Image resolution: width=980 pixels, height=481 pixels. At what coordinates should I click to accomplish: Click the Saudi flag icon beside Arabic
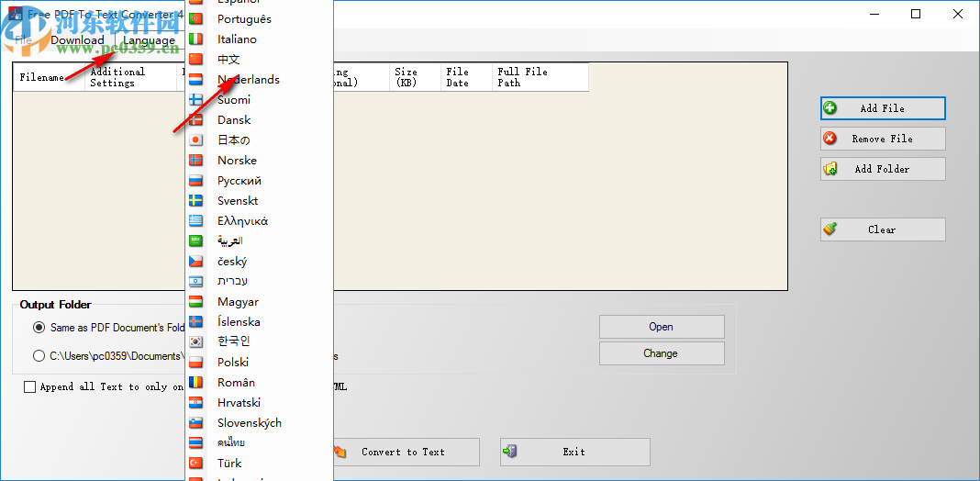coord(195,240)
